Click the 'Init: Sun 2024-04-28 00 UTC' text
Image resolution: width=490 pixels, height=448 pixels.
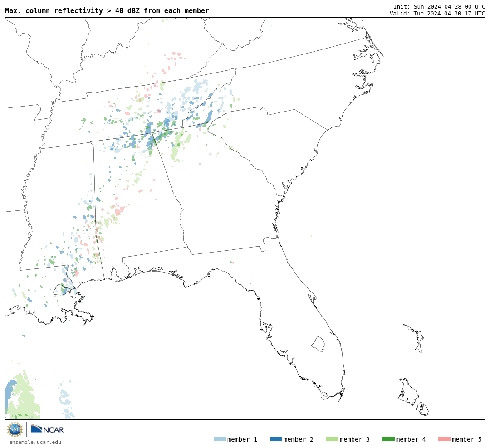point(439,6)
